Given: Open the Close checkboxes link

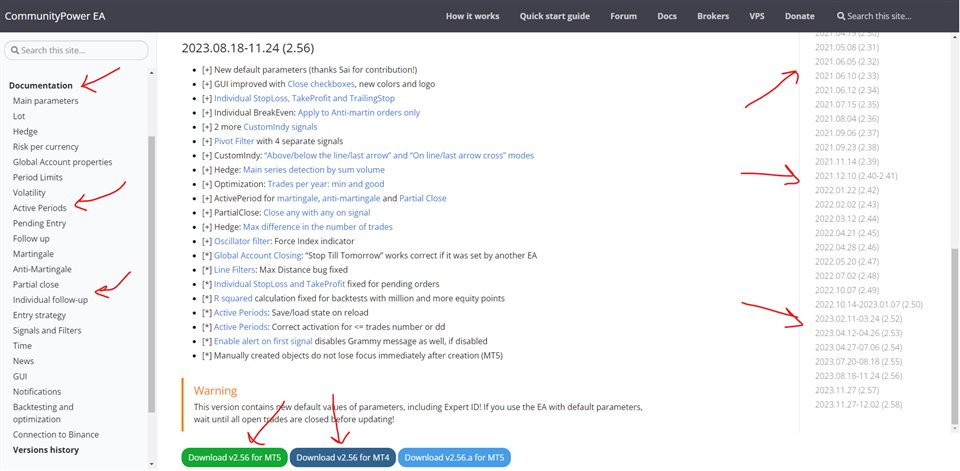Looking at the screenshot, I should click(321, 84).
